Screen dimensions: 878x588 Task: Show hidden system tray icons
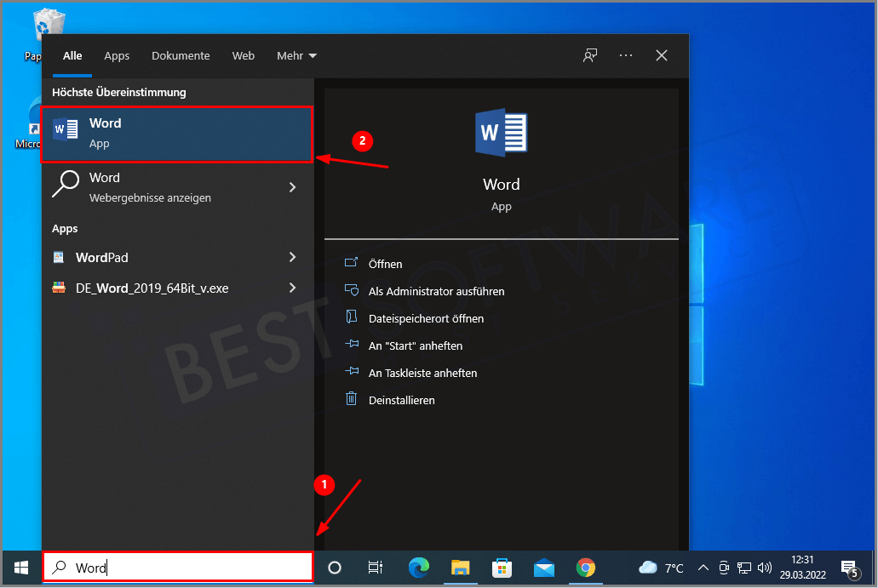703,568
